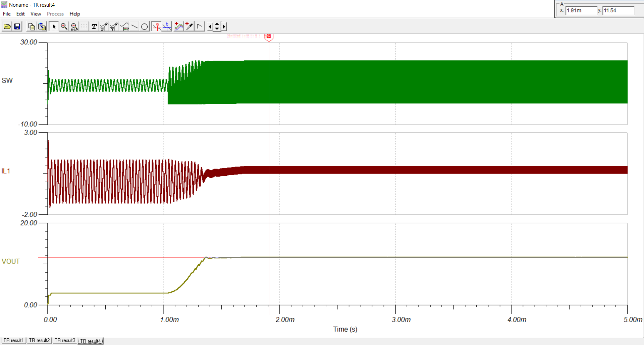
Task: Click the 2.00m time axis value
Action: click(x=285, y=320)
